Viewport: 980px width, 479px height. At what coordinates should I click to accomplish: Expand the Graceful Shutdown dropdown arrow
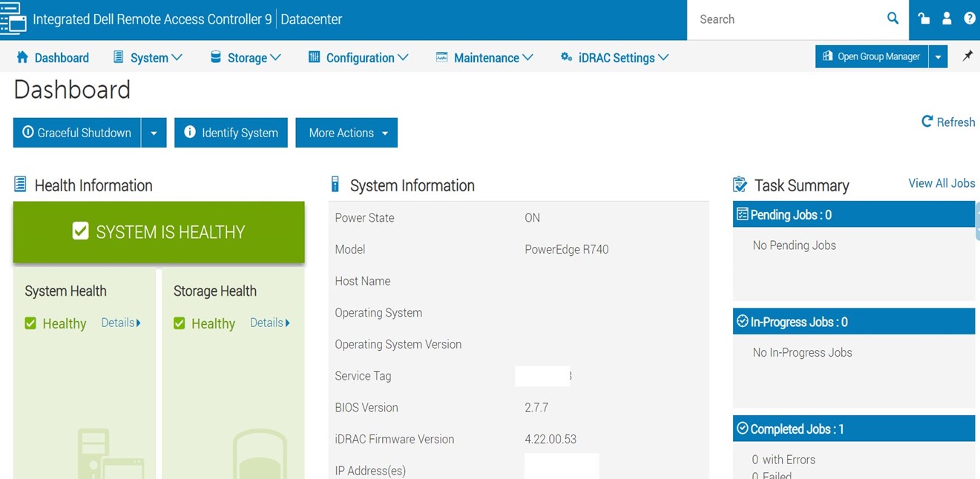tap(154, 133)
